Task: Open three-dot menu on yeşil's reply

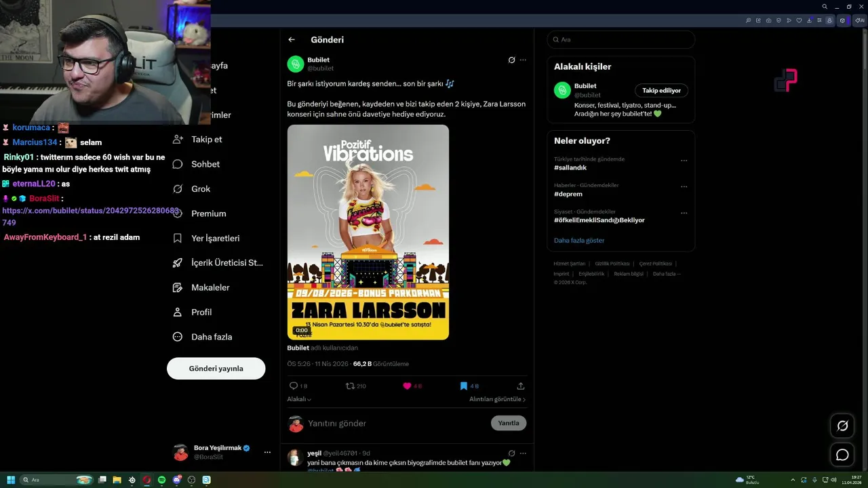Action: [523, 453]
